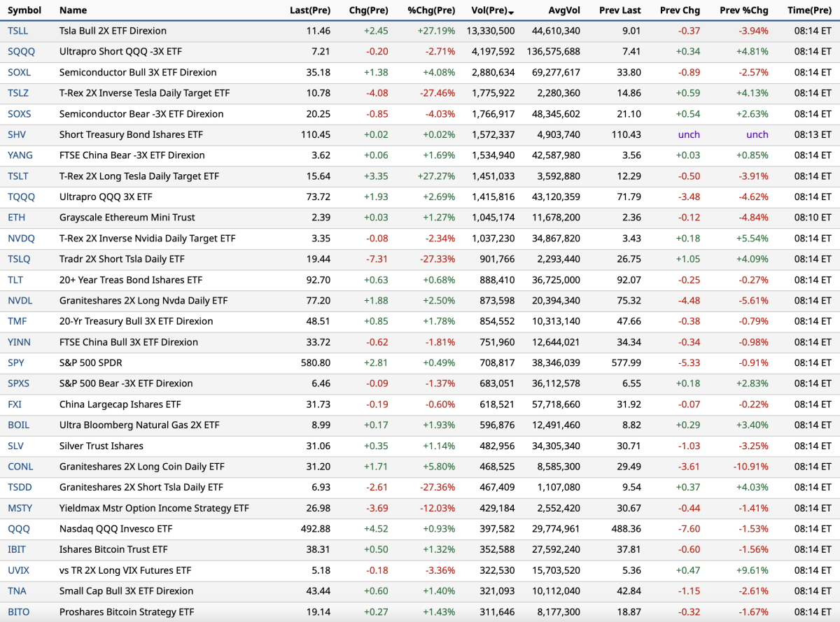The height and width of the screenshot is (622, 840).
Task: Sort by the Vol(Pre) descending arrow
Action: pos(512,12)
